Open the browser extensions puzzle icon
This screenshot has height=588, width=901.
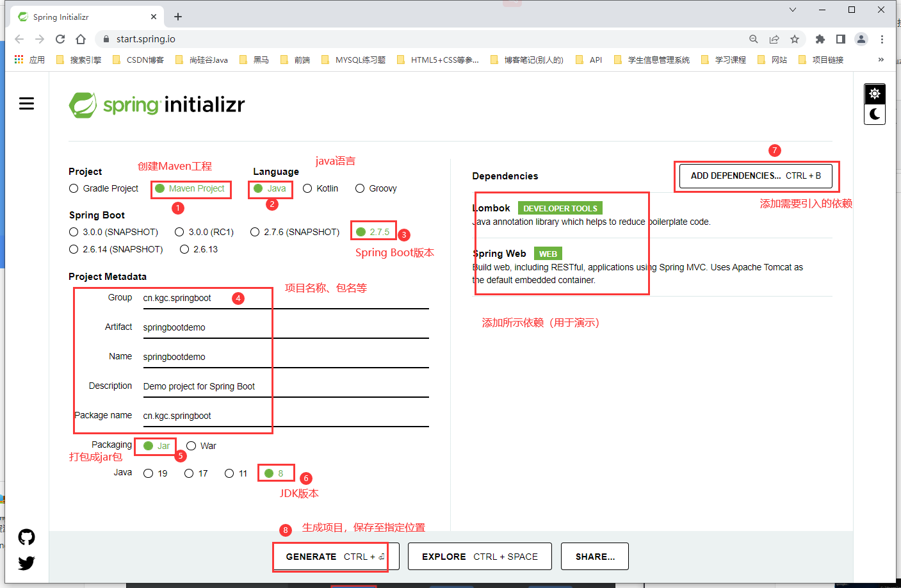820,39
